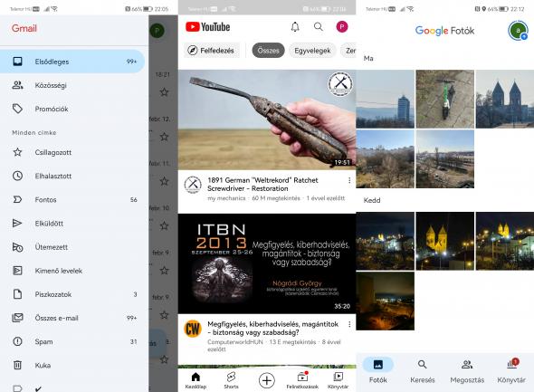This screenshot has height=392, width=534.
Task: Tap the YouTube logo
Action: pyautogui.click(x=208, y=27)
